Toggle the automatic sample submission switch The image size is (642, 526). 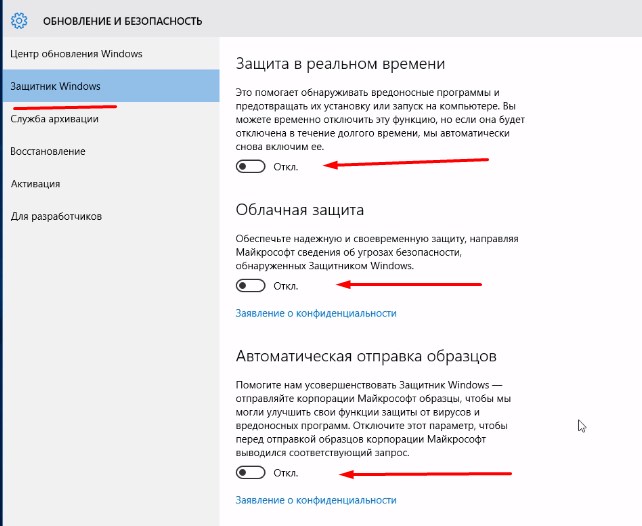251,472
